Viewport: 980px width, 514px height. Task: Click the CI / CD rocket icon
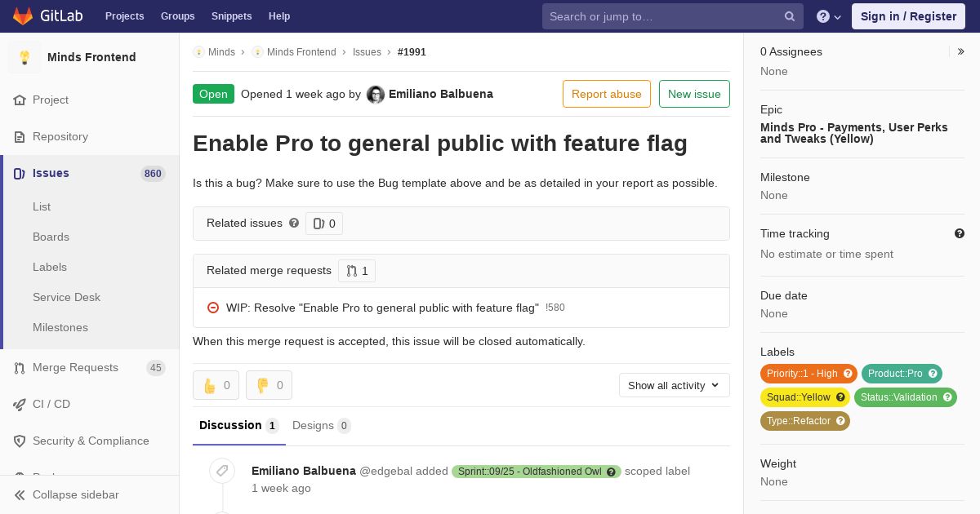20,404
